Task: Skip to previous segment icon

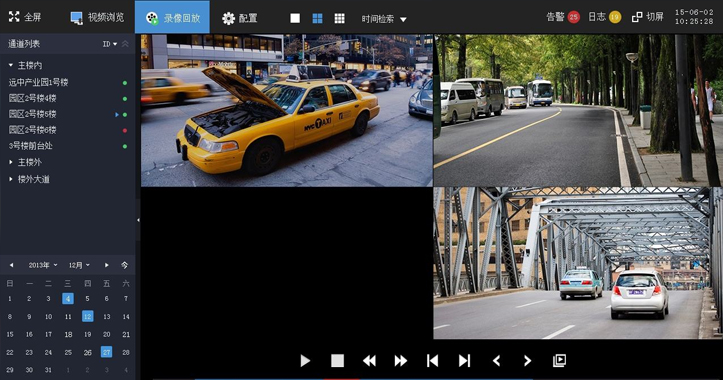Action: (x=433, y=361)
